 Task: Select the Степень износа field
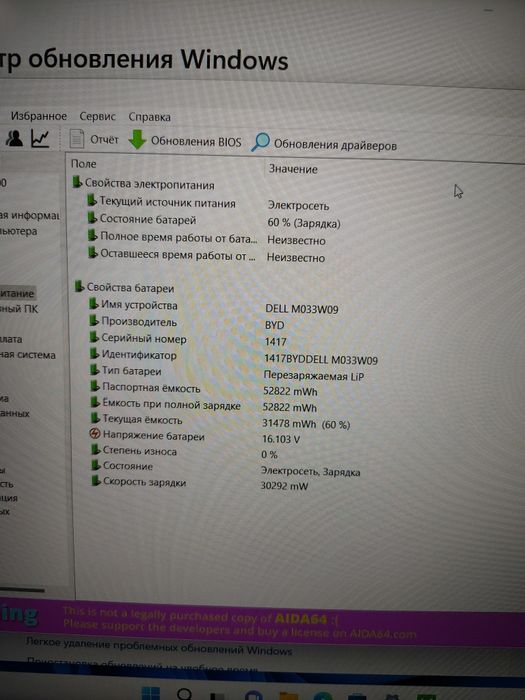point(140,451)
